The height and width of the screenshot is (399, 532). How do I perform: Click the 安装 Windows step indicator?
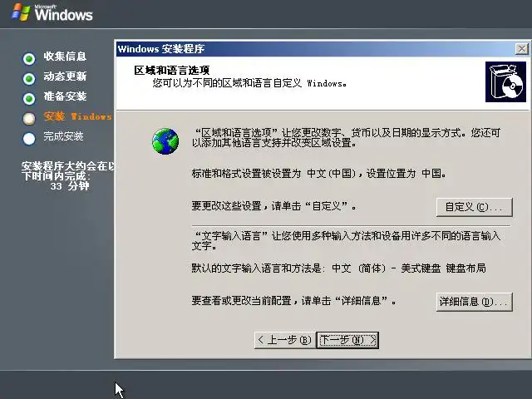point(29,118)
